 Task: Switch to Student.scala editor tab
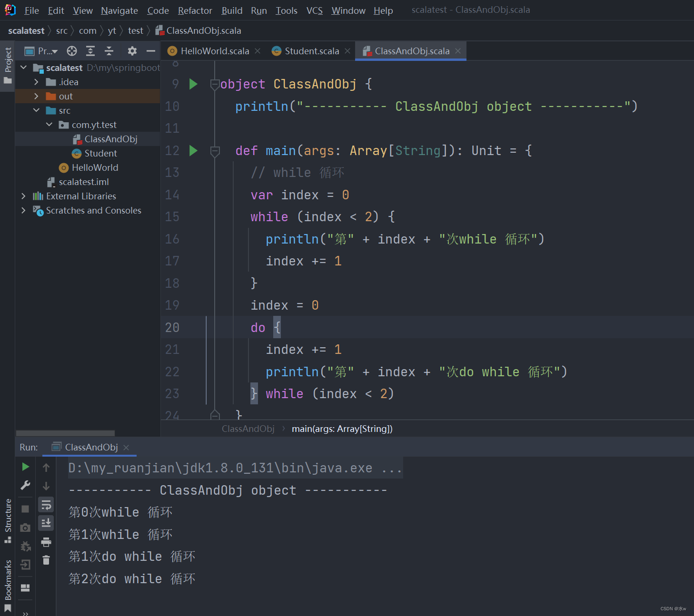pos(312,51)
